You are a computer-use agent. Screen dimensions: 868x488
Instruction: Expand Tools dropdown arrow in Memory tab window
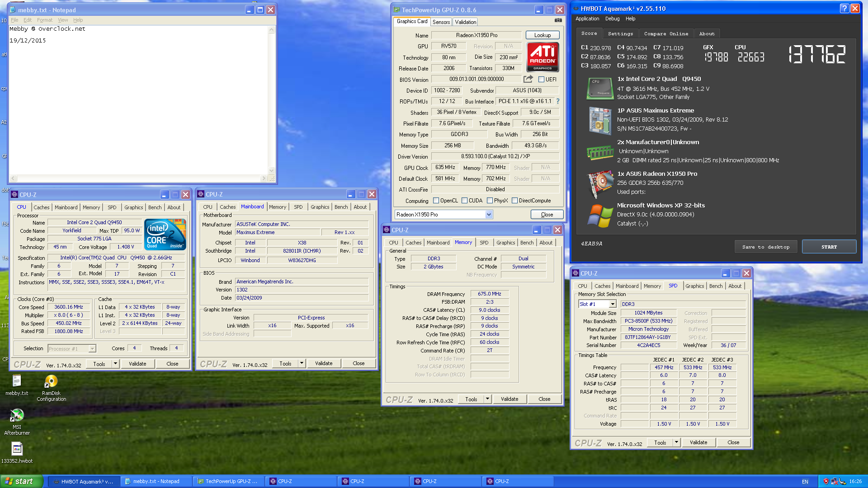pos(488,399)
